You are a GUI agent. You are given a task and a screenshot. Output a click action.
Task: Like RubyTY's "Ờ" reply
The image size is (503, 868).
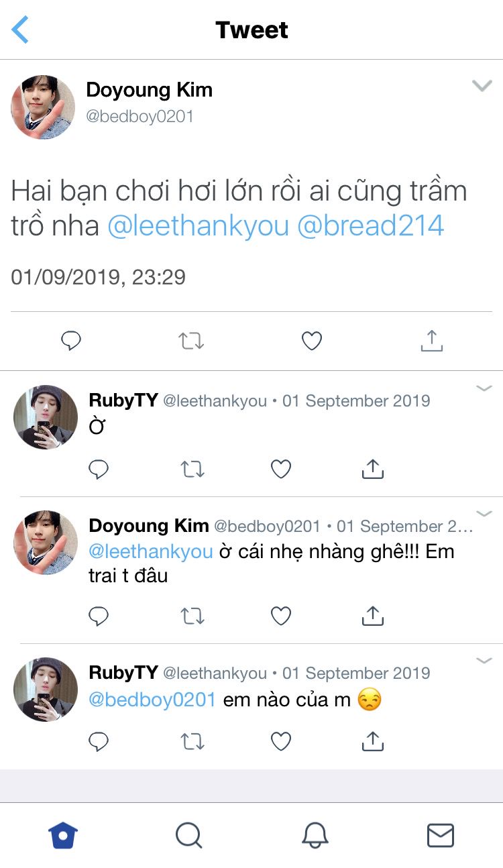[280, 469]
